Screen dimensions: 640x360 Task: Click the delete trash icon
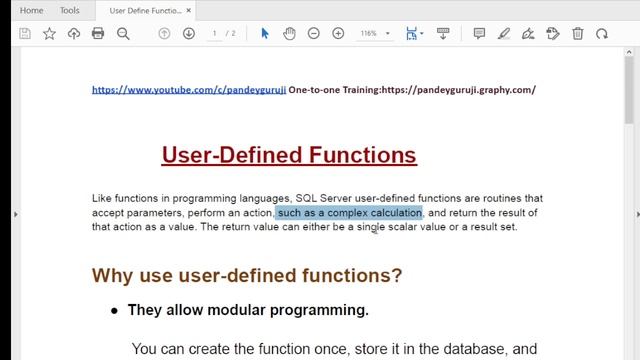click(x=578, y=33)
